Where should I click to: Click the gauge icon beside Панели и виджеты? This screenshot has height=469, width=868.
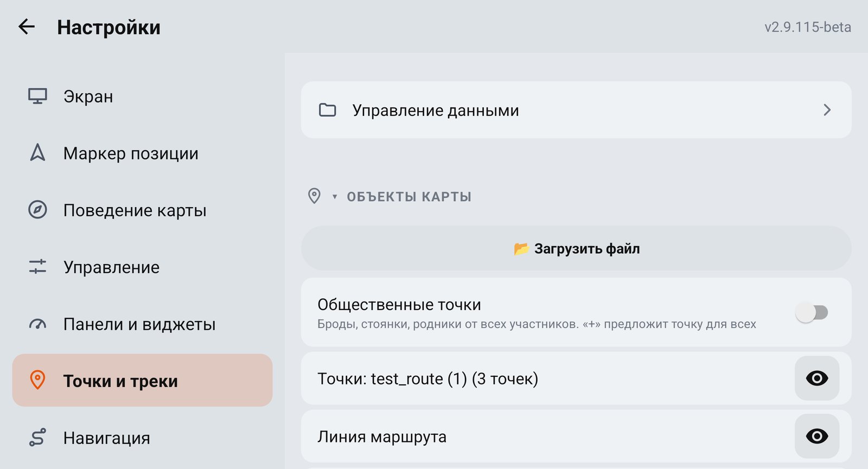pyautogui.click(x=37, y=324)
